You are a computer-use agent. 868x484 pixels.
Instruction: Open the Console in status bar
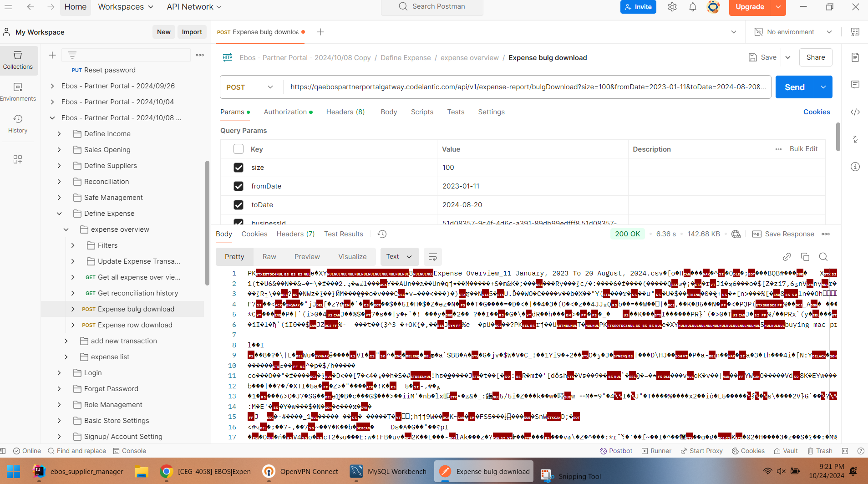130,451
